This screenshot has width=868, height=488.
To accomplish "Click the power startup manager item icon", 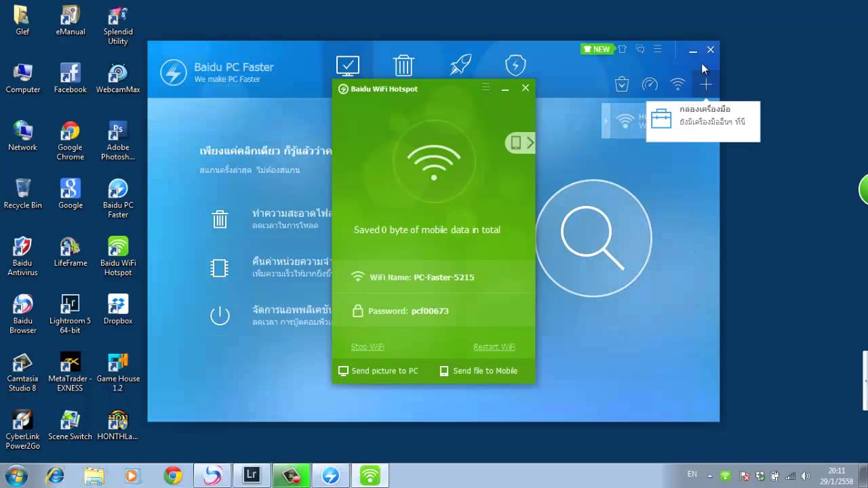I will (x=220, y=315).
